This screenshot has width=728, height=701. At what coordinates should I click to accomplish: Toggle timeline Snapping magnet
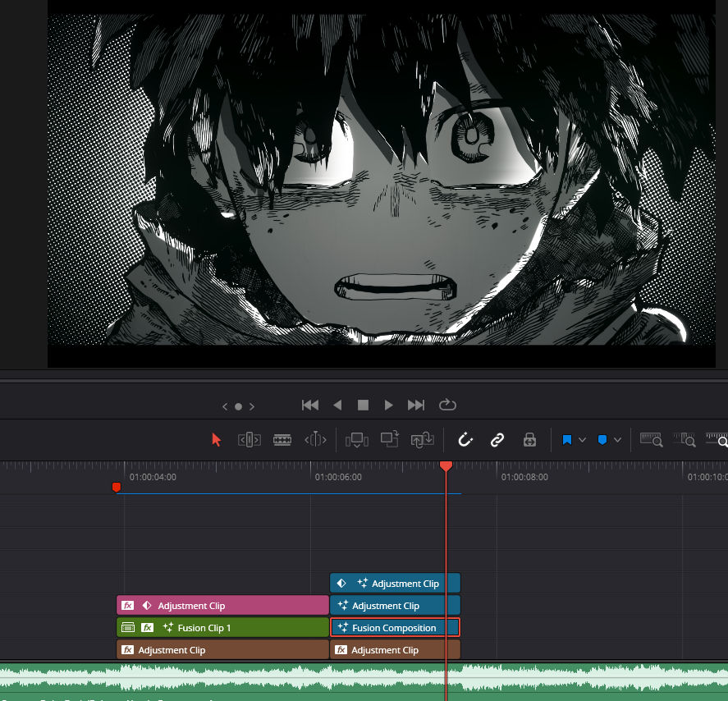465,439
